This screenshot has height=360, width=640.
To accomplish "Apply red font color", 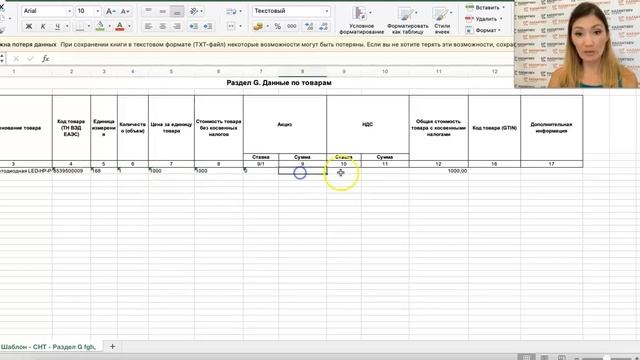I will 120,27.
